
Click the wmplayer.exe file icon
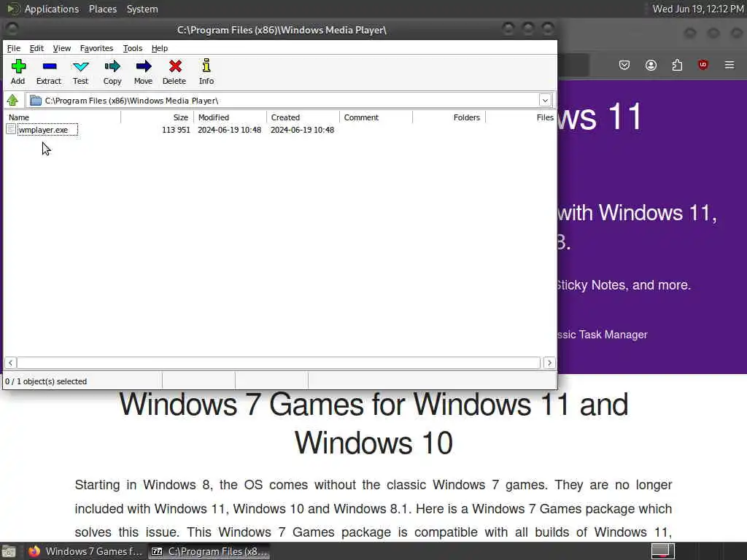(x=11, y=129)
